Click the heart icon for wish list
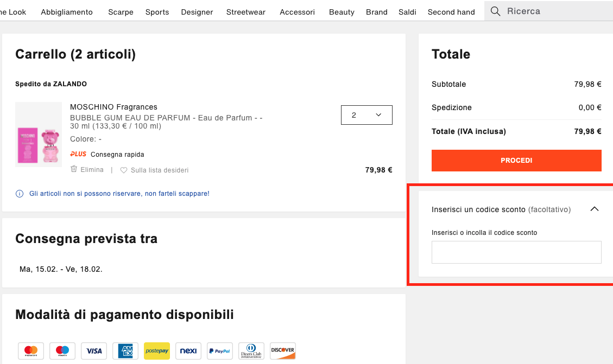The width and height of the screenshot is (613, 364). click(x=124, y=170)
